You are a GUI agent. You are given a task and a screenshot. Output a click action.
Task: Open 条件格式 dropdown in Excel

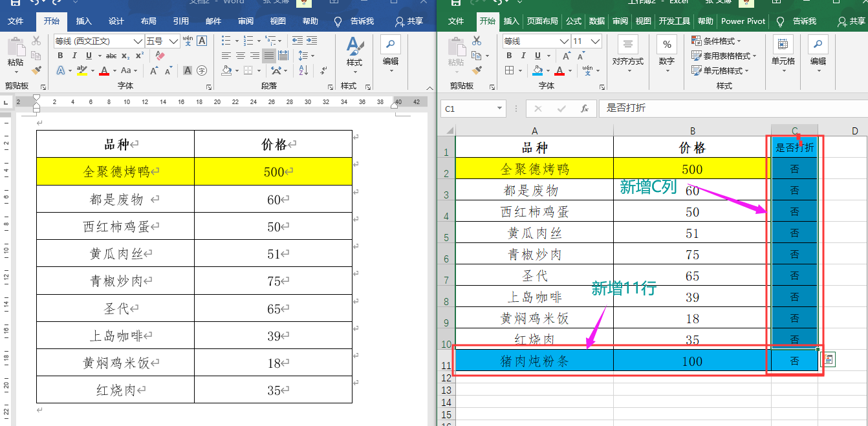pyautogui.click(x=717, y=41)
